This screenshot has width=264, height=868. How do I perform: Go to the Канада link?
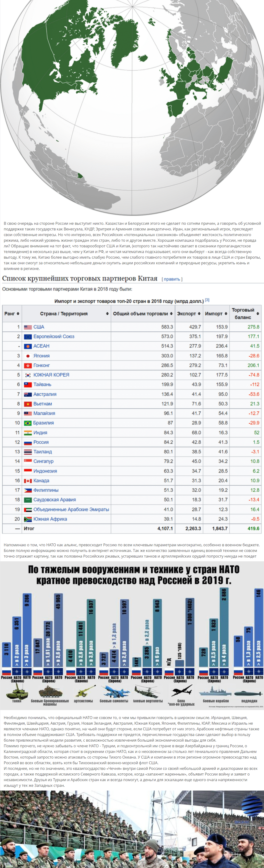pyautogui.click(x=41, y=481)
